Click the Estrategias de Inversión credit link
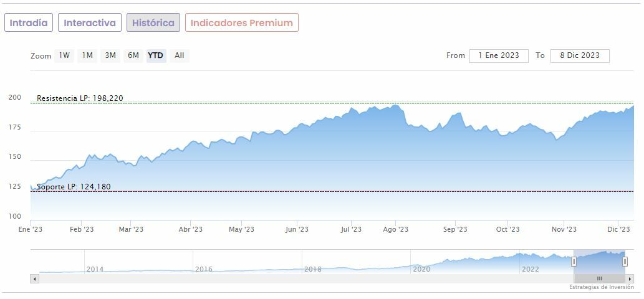Screen dimensions: 644x299 pyautogui.click(x=601, y=287)
